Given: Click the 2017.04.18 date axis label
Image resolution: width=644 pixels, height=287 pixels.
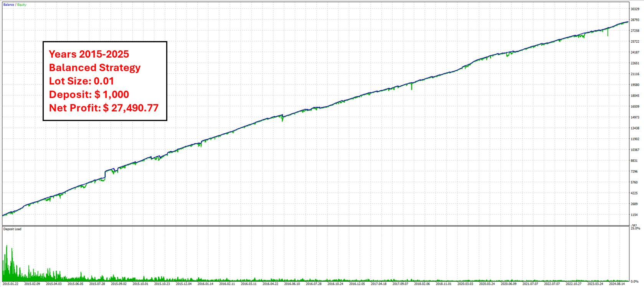Looking at the screenshot, I should pyautogui.click(x=379, y=284).
